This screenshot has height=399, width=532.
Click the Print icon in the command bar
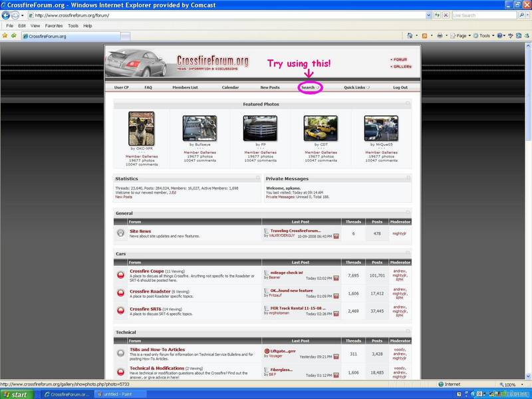(x=440, y=36)
